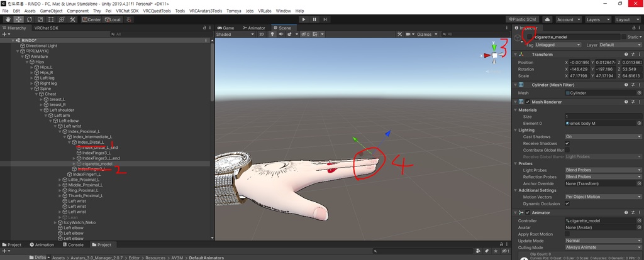Switch to the Animator tab
The height and width of the screenshot is (260, 644).
pyautogui.click(x=254, y=28)
